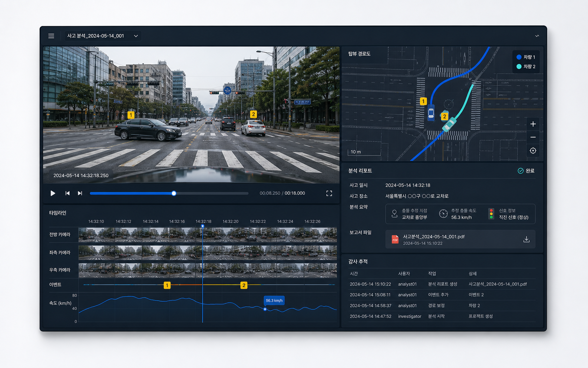
Task: Click the 14:32:26 timeline tick
Action: tap(312, 221)
